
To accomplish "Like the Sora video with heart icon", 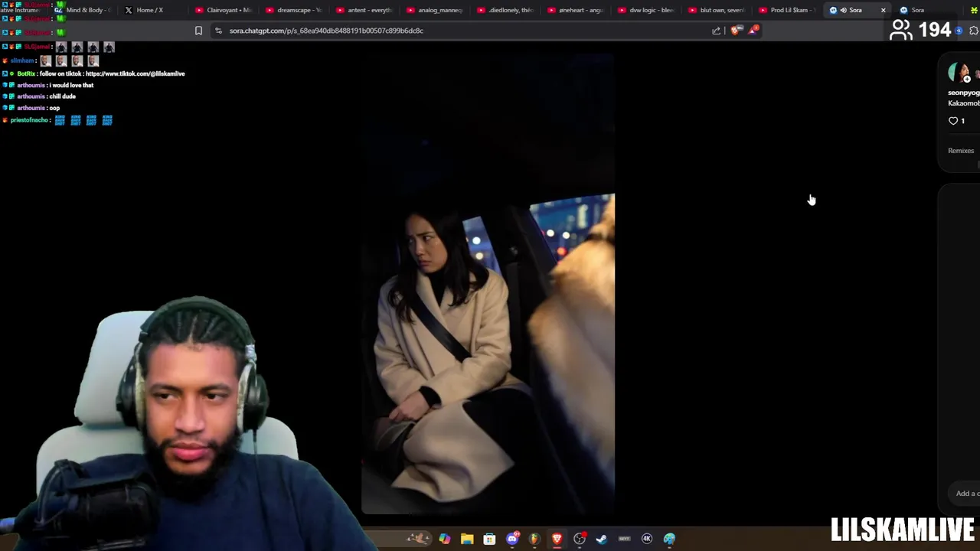I will tap(953, 121).
